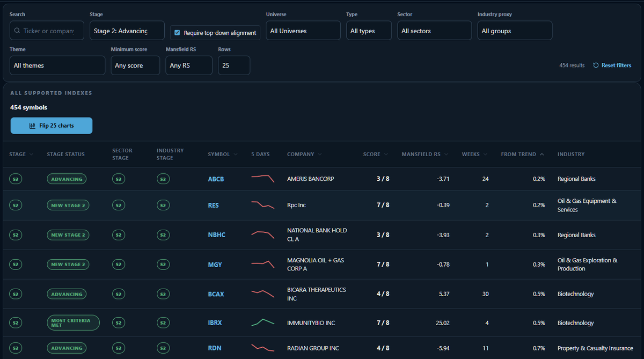Click the S2 stage badge in RES row
Viewport: 644px width, 359px height.
click(16, 205)
